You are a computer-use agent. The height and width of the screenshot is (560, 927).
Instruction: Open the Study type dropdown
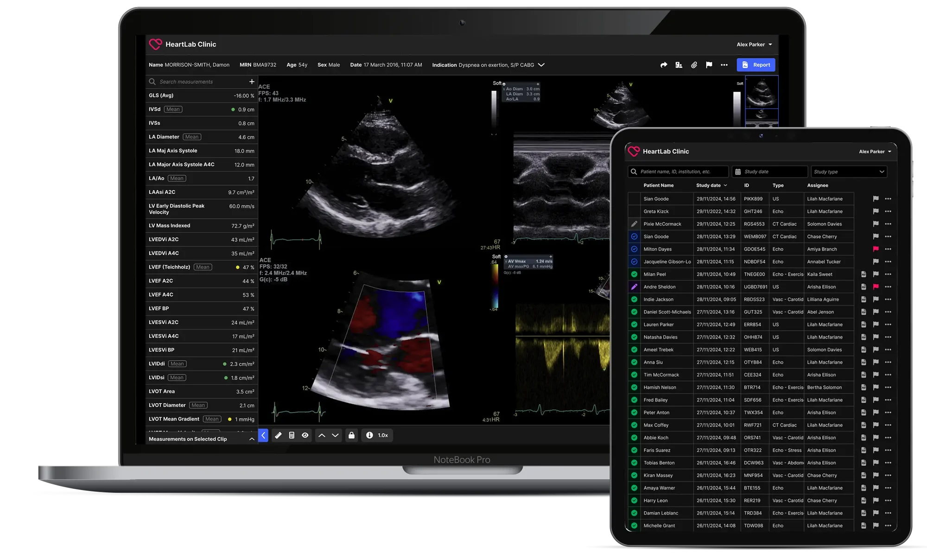click(x=849, y=172)
